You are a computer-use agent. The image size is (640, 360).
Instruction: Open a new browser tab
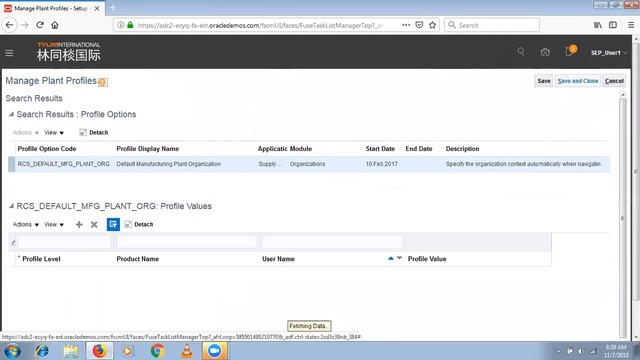[113, 7]
